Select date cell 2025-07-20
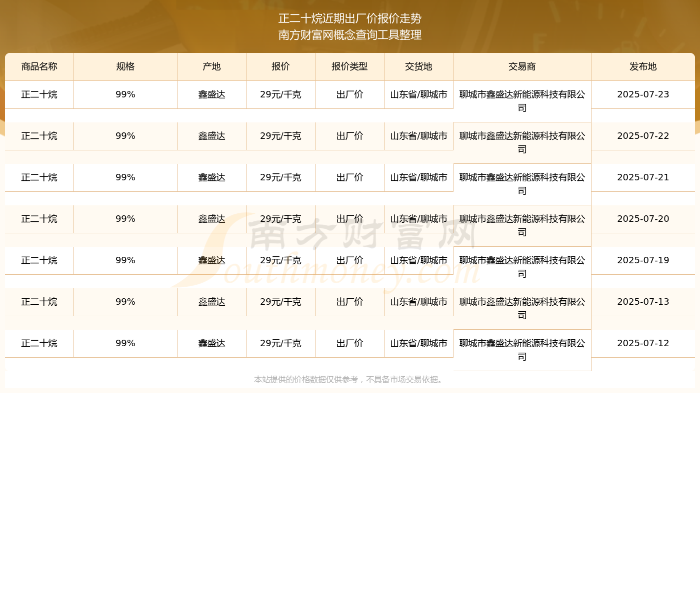Viewport: 700px width, 602px height. pyautogui.click(x=643, y=219)
